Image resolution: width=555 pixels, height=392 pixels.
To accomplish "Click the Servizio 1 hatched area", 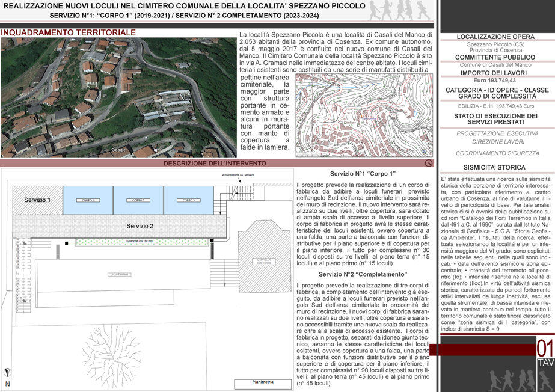I will [38, 200].
